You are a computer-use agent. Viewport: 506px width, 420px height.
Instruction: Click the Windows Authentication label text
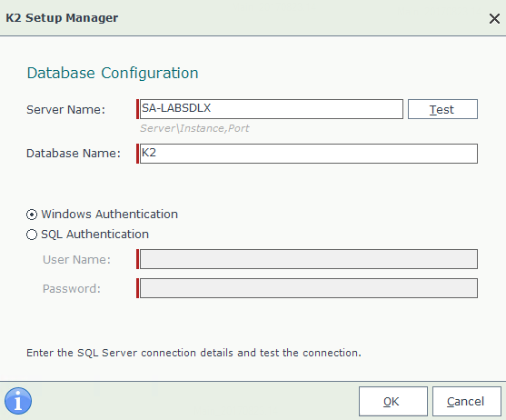click(109, 215)
